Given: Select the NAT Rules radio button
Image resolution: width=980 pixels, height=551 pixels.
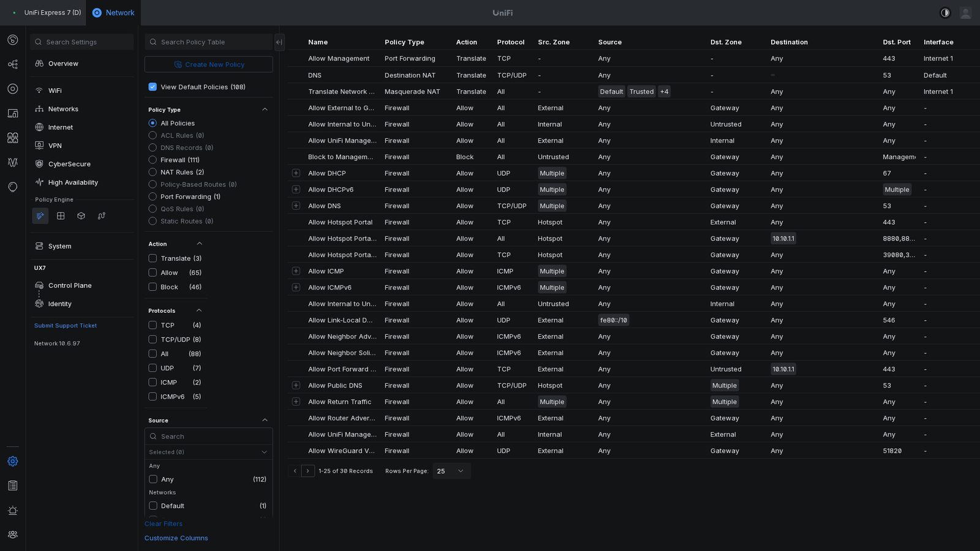Looking at the screenshot, I should pyautogui.click(x=153, y=172).
